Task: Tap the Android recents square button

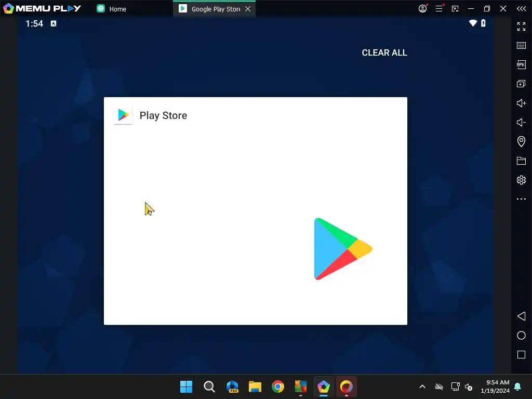Action: point(521,354)
